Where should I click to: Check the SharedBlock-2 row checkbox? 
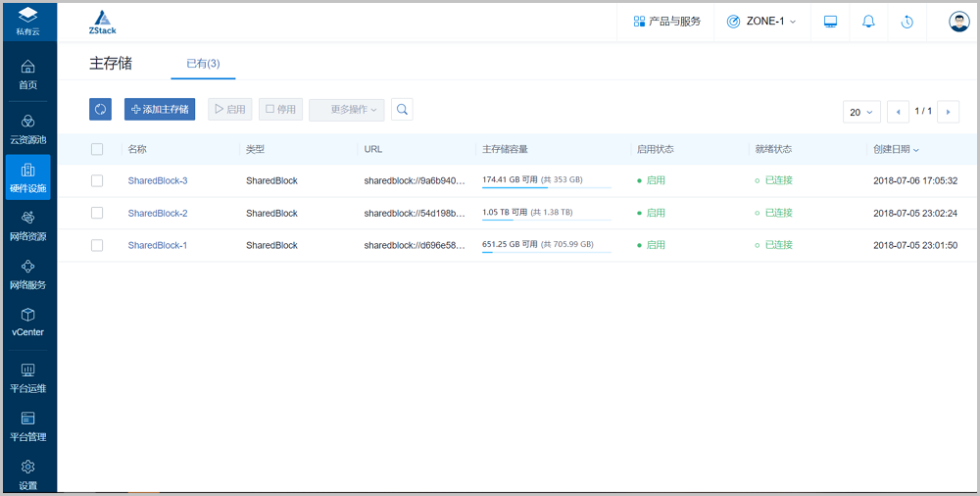97,213
